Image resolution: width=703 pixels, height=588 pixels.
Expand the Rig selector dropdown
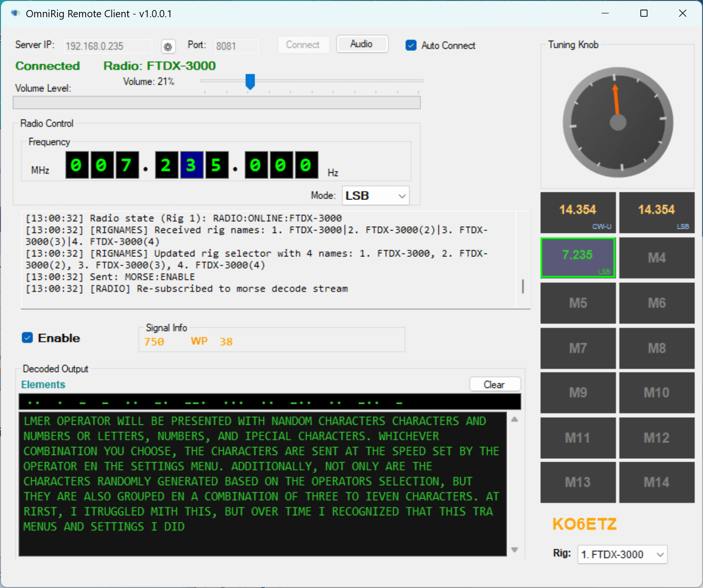[622, 555]
